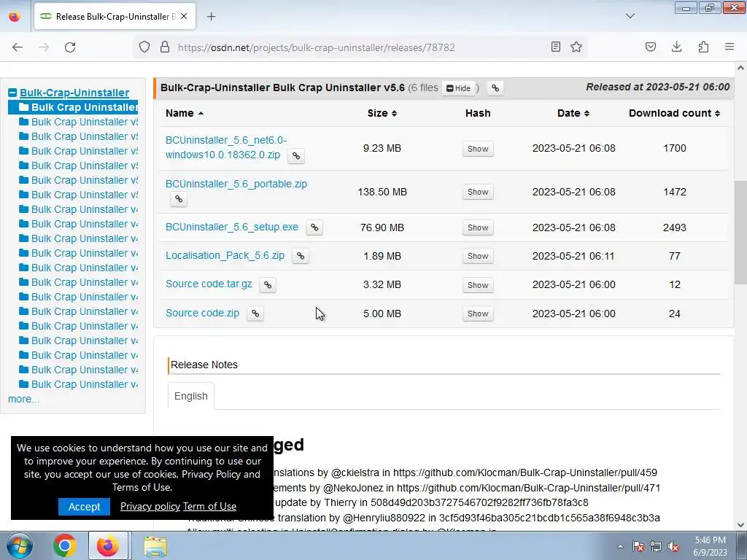This screenshot has height=560, width=747.
Task: Select the English release notes tab
Action: coord(191,396)
